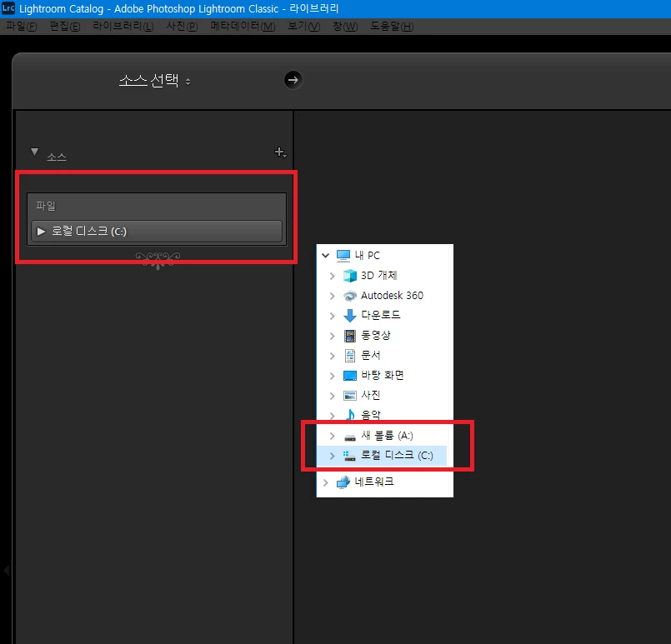Image resolution: width=671 pixels, height=644 pixels.
Task: Click the 바탕 화면 desktop icon
Action: click(349, 376)
